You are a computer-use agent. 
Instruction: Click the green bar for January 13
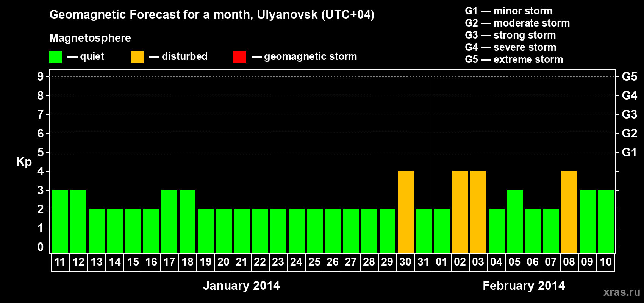pos(97,231)
